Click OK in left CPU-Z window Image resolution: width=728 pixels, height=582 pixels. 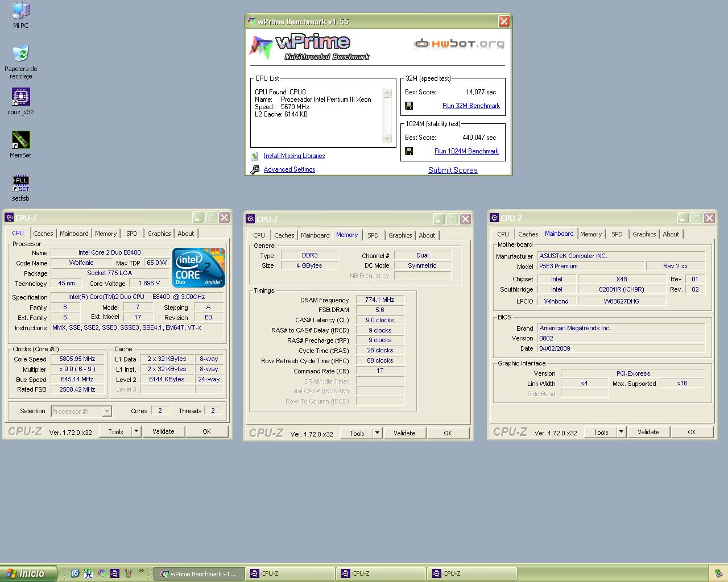(x=206, y=431)
